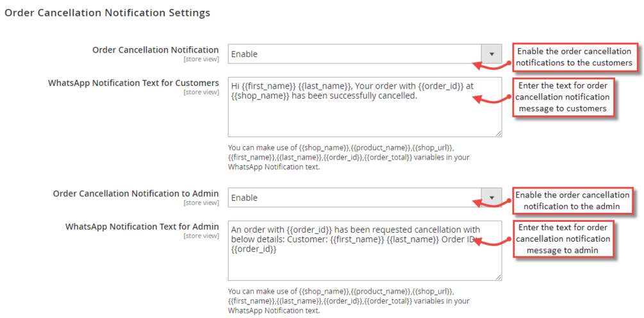Image resolution: width=644 pixels, height=318 pixels.
Task: Click inside the customers WhatsApp notification text area
Action: pos(364,115)
